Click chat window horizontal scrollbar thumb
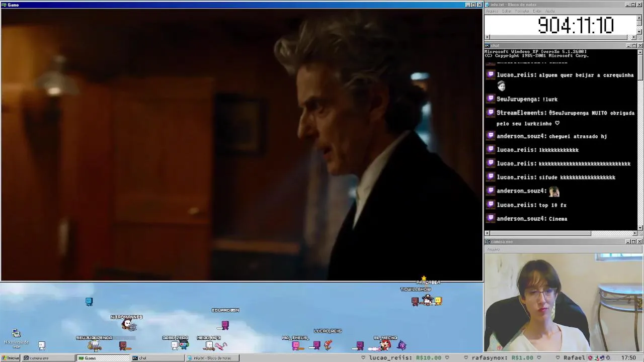This screenshot has width=644, height=362. [x=540, y=233]
